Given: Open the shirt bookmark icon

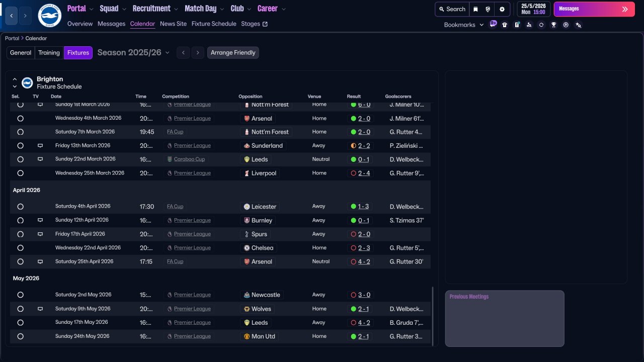Looking at the screenshot, I should click(x=505, y=25).
